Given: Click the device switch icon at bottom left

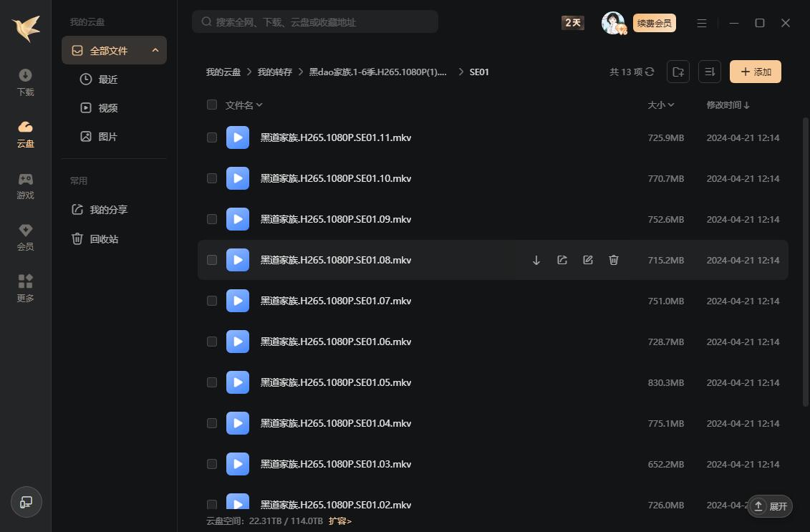Looking at the screenshot, I should click(x=26, y=502).
